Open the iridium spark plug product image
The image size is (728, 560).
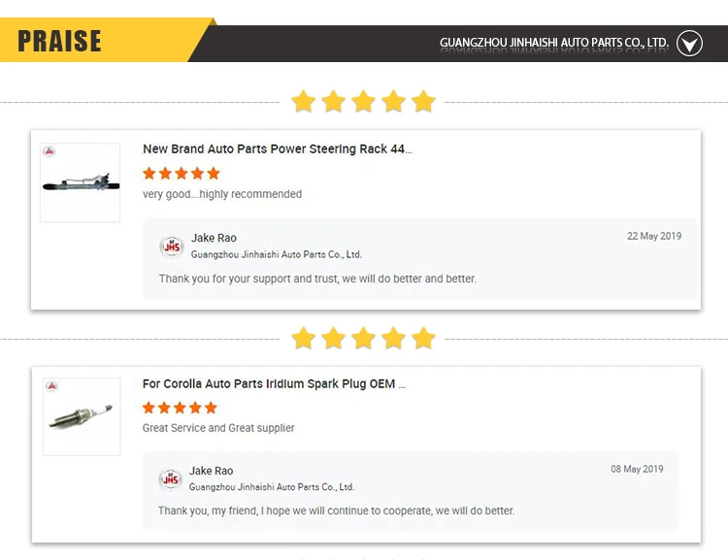pos(81,418)
